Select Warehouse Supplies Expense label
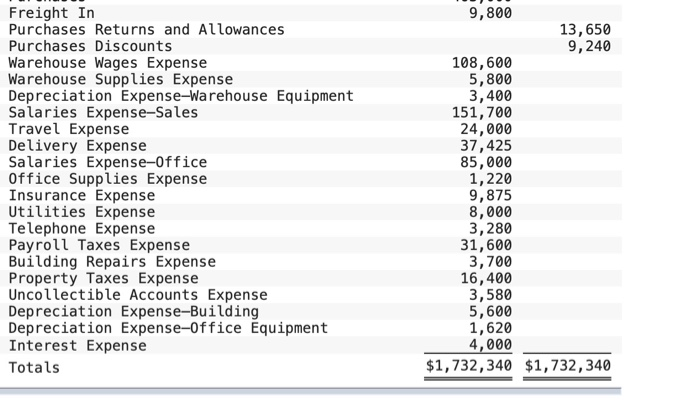Screen dimensions: 700x404 coord(121,79)
